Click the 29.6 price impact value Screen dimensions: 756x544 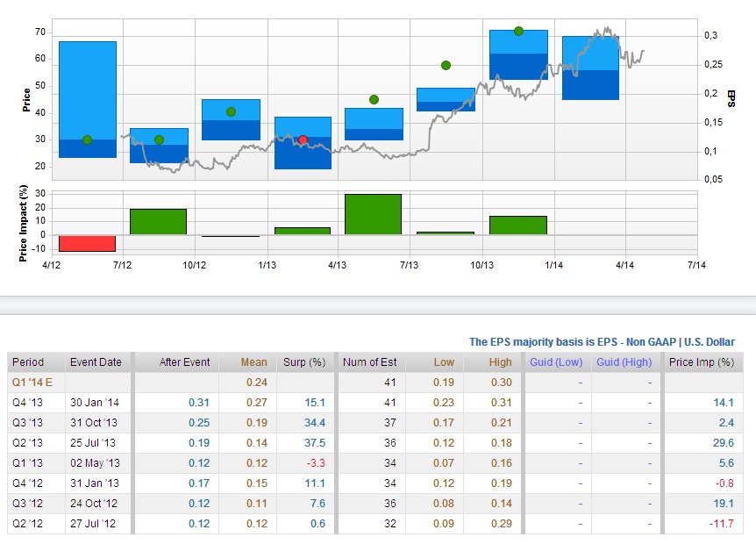724,443
